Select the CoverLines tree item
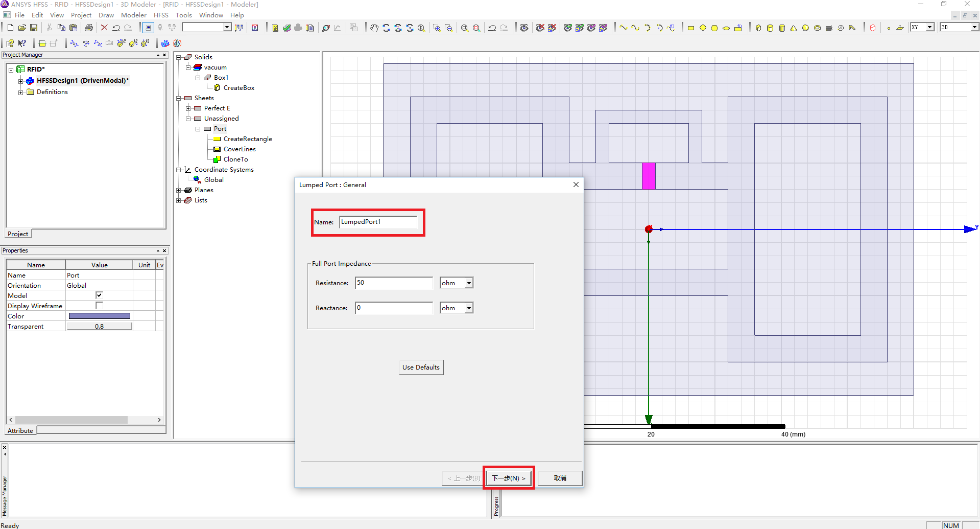This screenshot has height=529, width=980. click(x=240, y=149)
